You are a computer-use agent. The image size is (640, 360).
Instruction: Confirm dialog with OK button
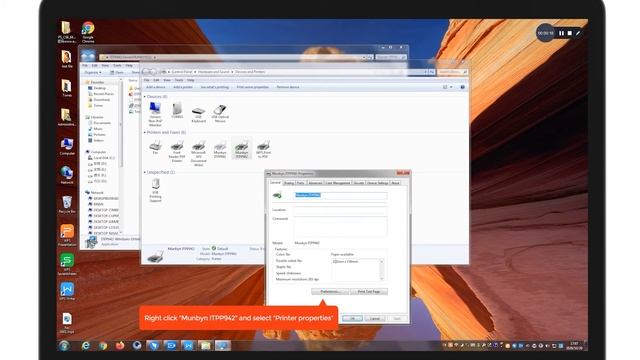(x=352, y=318)
